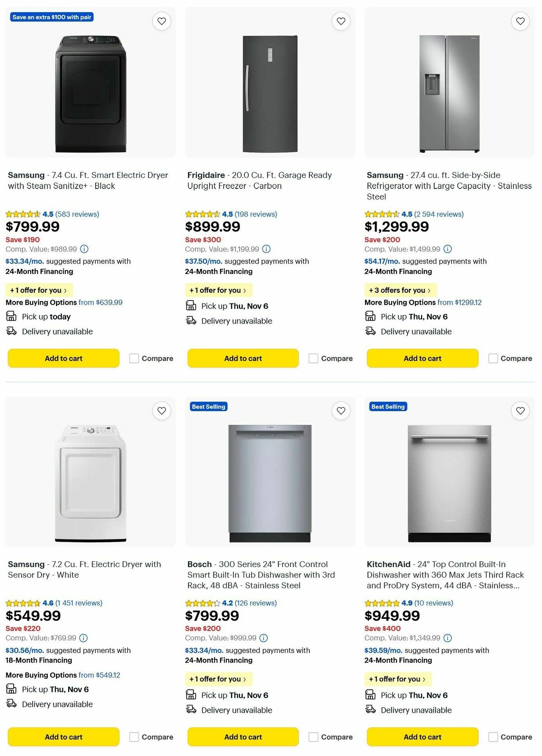Click the heart icon on the Frigidaire freezer

pos(341,21)
